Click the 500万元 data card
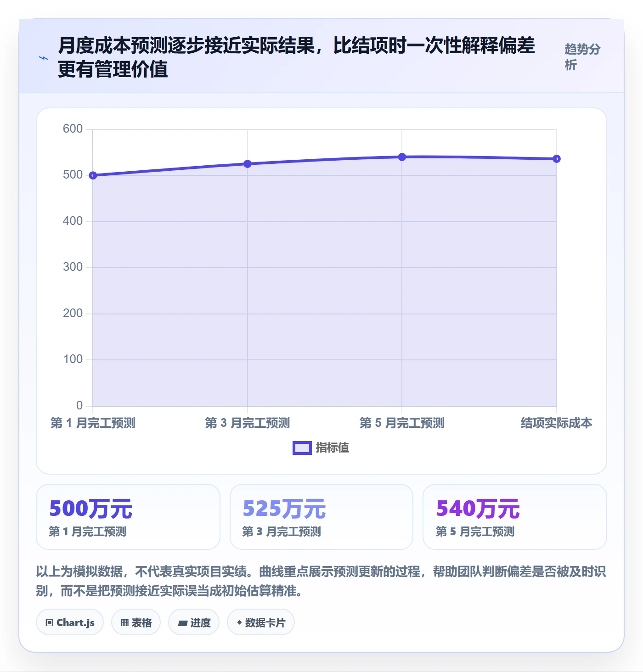The image size is (643, 672). click(x=128, y=517)
